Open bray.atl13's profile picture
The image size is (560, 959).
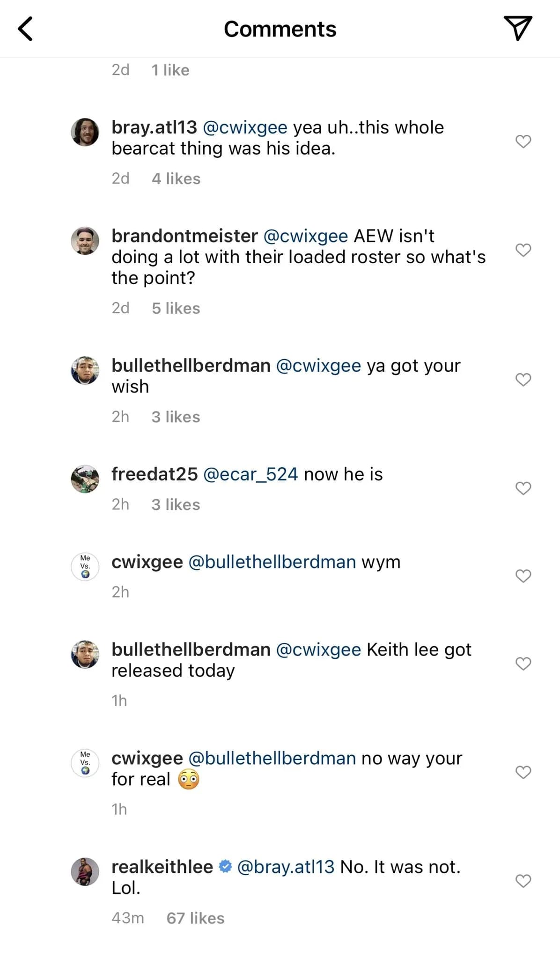click(x=85, y=132)
